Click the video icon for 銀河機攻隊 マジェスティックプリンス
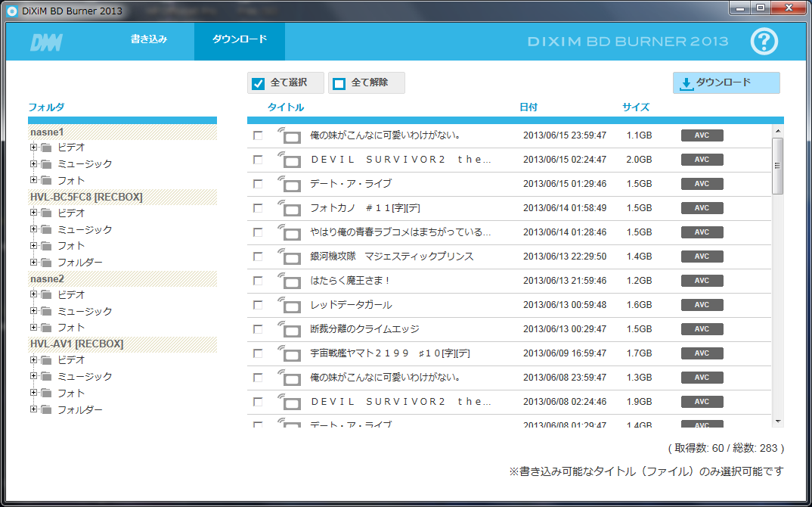 (x=290, y=256)
